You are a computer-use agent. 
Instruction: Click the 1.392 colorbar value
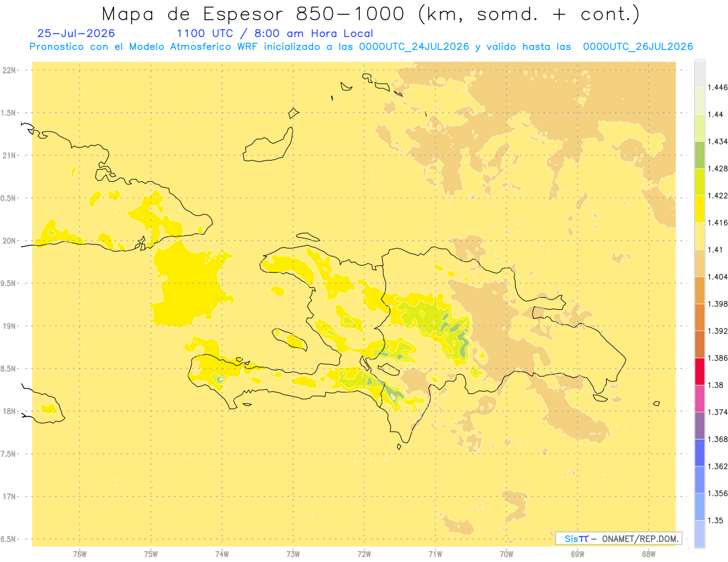pyautogui.click(x=719, y=331)
